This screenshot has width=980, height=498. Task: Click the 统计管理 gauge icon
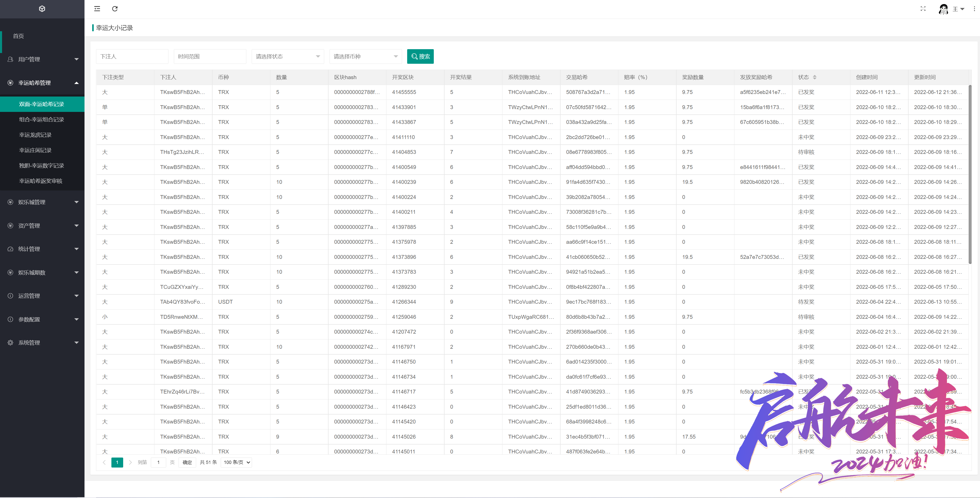click(10, 249)
